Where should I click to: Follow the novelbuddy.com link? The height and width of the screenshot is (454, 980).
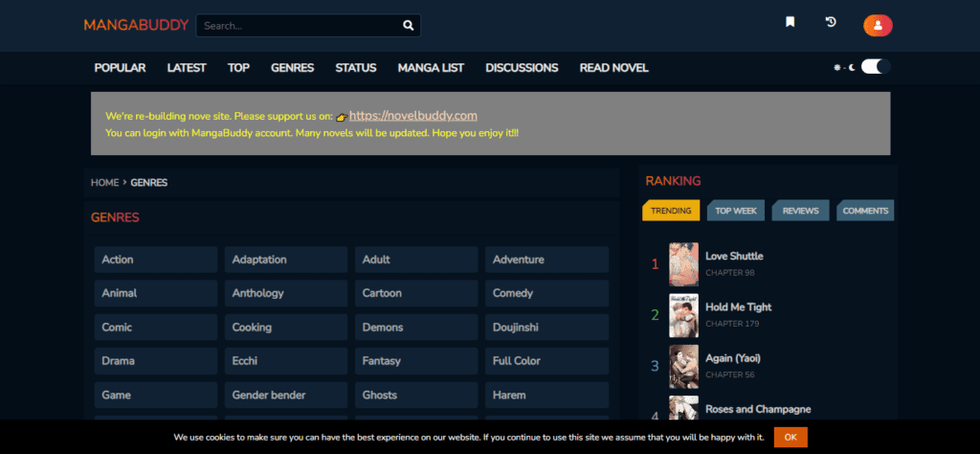point(413,116)
